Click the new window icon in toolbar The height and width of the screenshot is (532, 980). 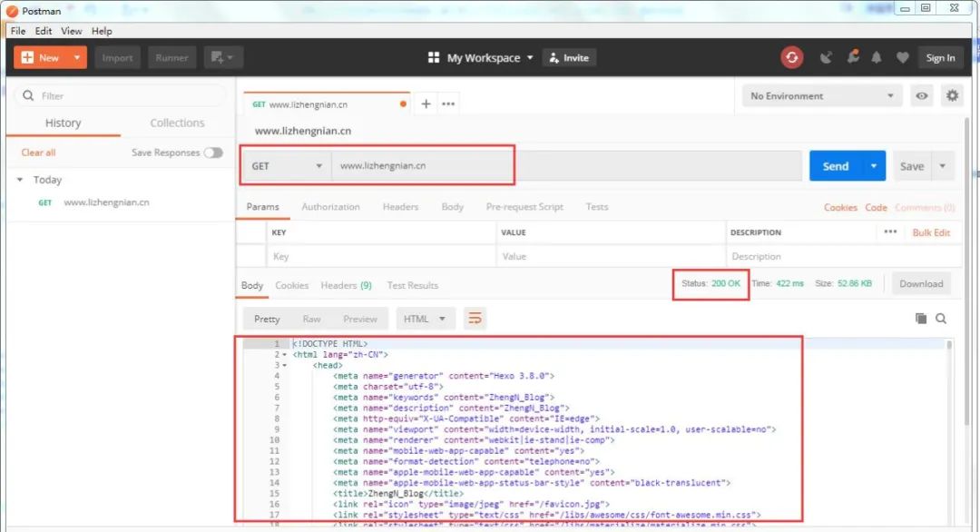tap(222, 57)
